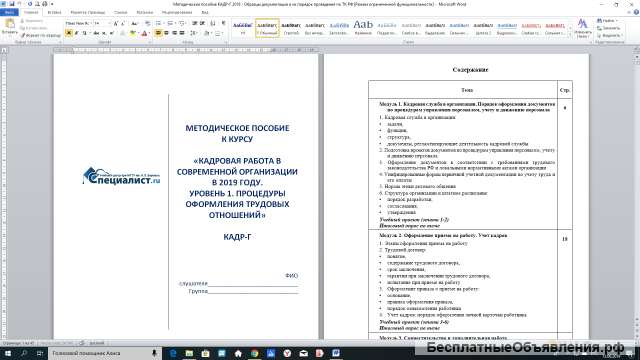The height and width of the screenshot is (360, 640).
Task: Click Copy (Копировать) in the clipboard group
Action: [33, 28]
